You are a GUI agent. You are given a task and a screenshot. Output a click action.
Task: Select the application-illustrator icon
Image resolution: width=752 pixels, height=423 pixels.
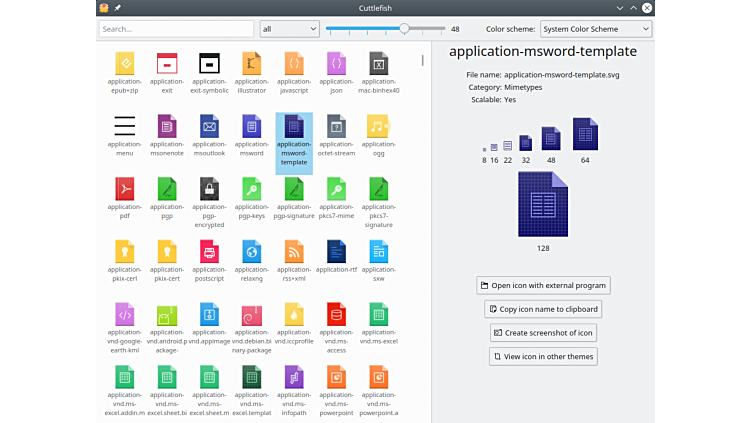point(251,64)
